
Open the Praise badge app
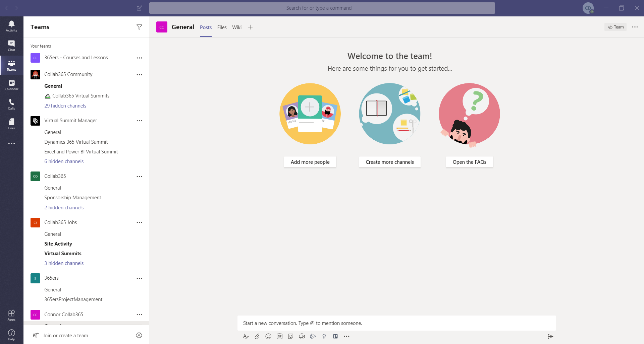click(x=324, y=336)
